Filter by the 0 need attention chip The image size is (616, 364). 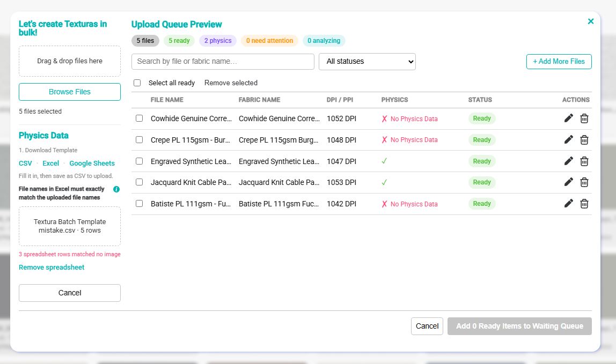(x=269, y=40)
